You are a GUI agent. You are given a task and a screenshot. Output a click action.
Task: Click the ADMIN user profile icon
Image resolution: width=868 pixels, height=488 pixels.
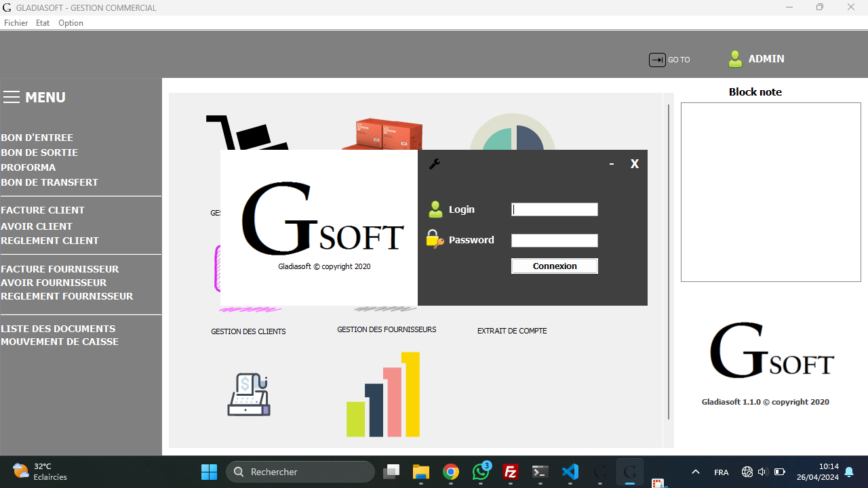click(x=735, y=59)
